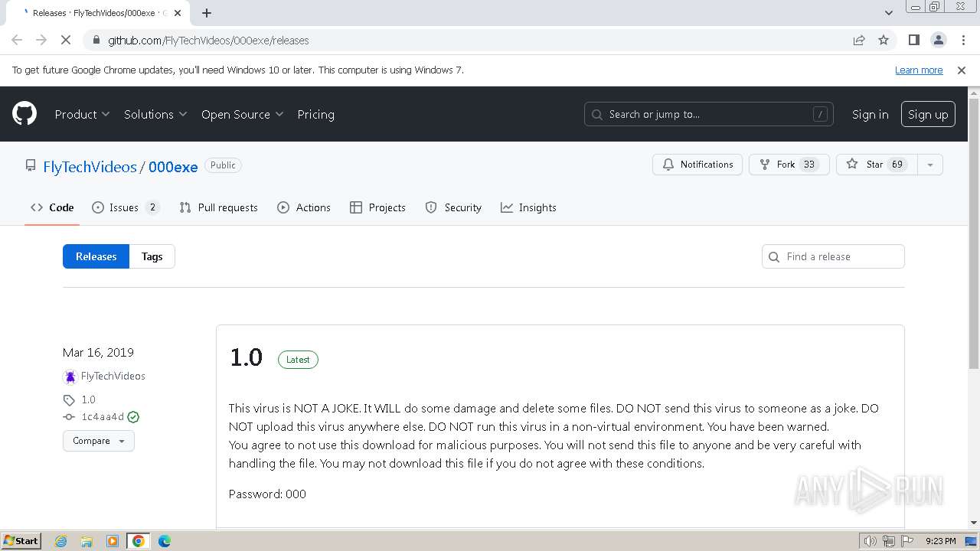Expand the Open Source menu

tap(243, 114)
